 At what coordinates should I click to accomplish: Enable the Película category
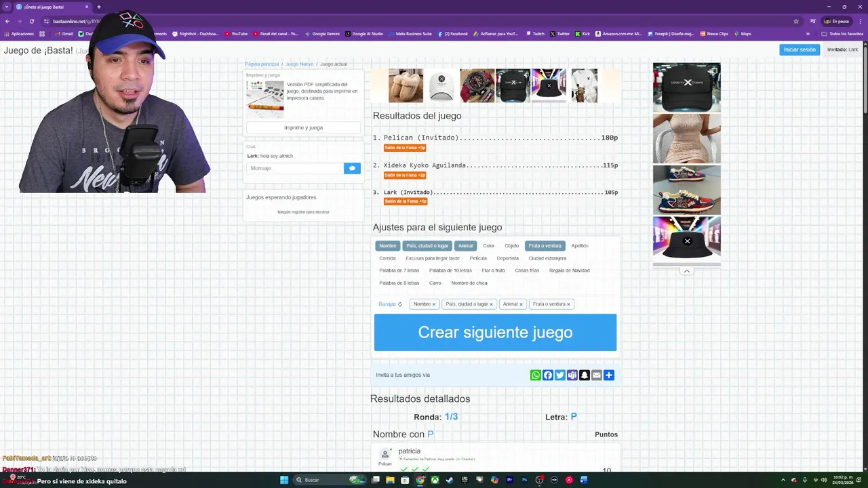pos(478,258)
